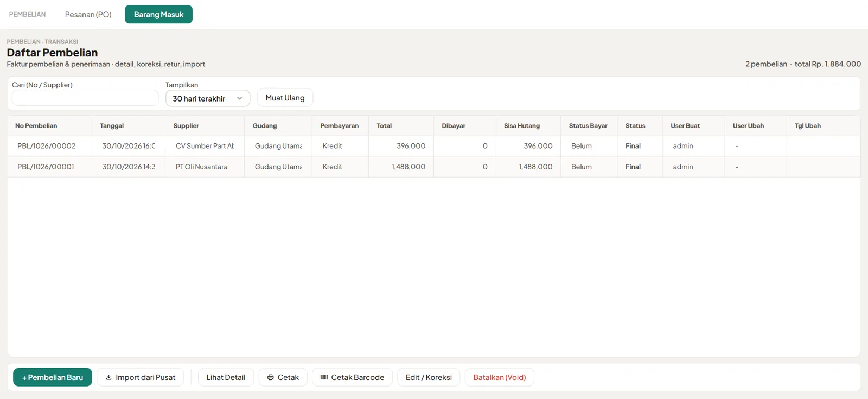Click the Supplier column header
Viewport: 868px width, 399px height.
205,126
